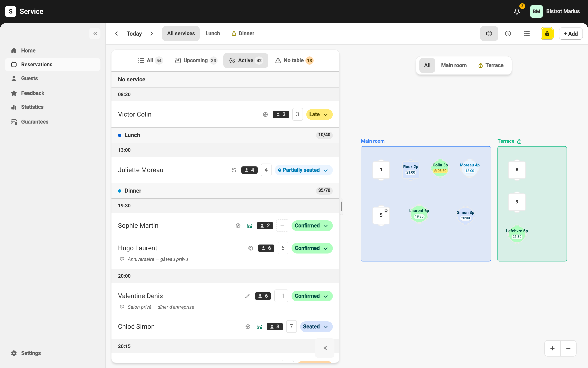The width and height of the screenshot is (588, 368).
Task: Select the locked Dinner service tab
Action: pos(243,34)
